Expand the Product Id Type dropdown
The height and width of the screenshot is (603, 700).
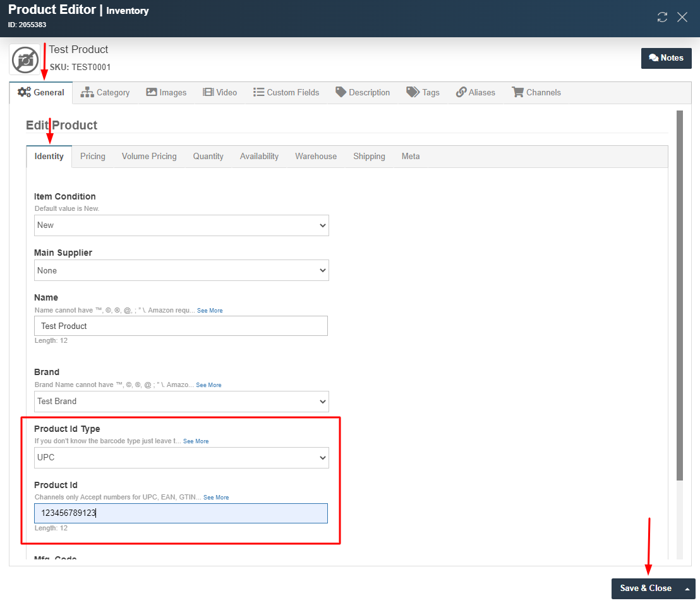coord(181,458)
